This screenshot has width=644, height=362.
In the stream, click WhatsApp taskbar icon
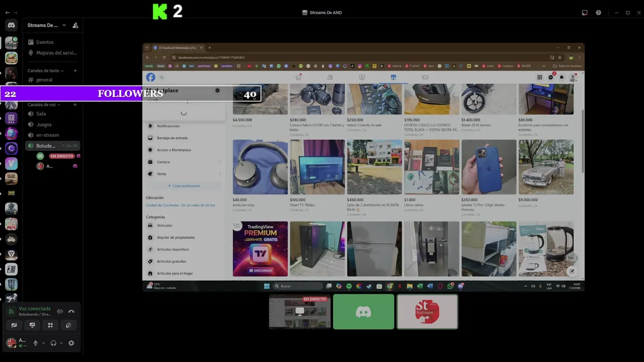click(450, 286)
